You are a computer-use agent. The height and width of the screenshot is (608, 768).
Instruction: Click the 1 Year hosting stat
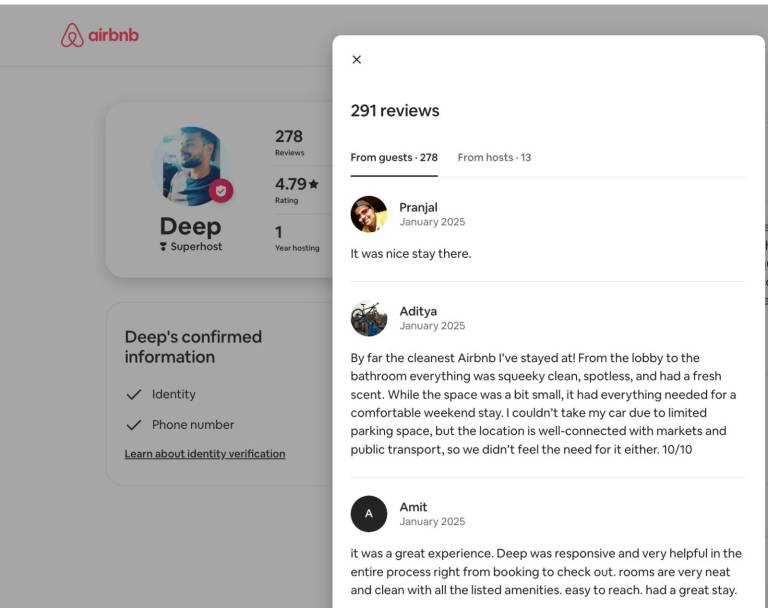pos(297,238)
